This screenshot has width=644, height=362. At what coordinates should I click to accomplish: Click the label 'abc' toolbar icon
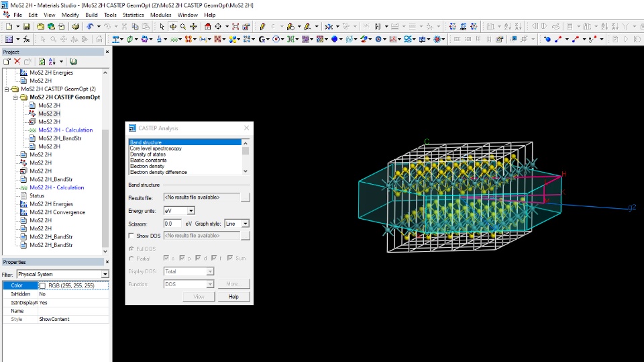pos(464,27)
